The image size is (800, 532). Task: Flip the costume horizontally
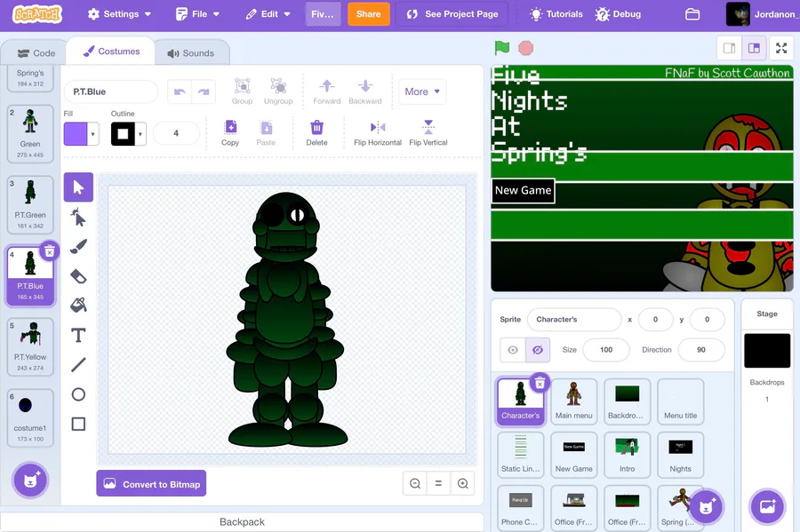[x=378, y=133]
